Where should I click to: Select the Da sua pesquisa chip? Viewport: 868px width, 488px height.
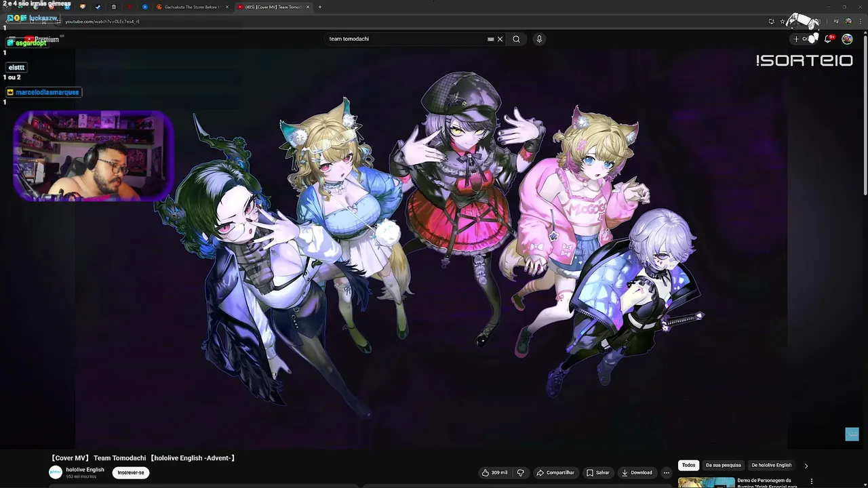pyautogui.click(x=724, y=465)
